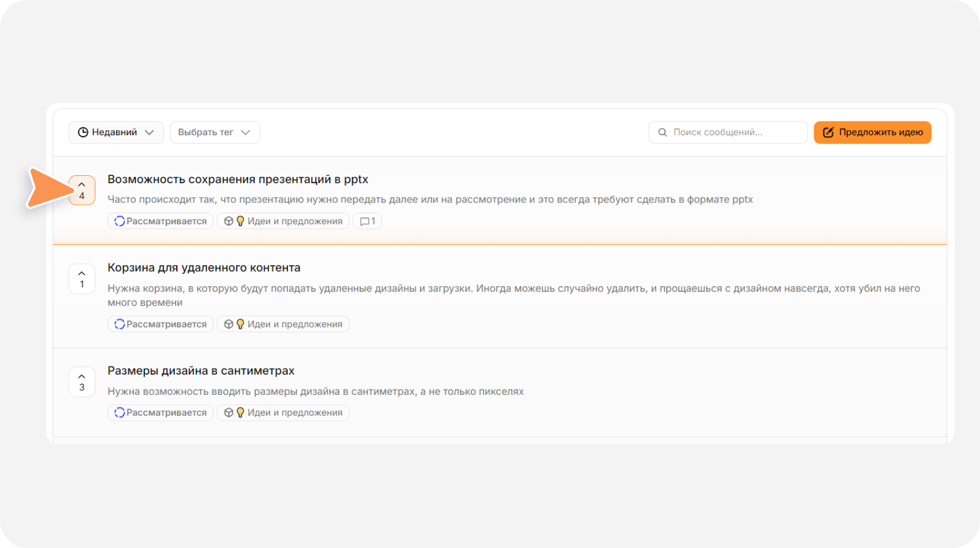
Task: Upvote the deleted content trash idea
Action: pyautogui.click(x=82, y=279)
